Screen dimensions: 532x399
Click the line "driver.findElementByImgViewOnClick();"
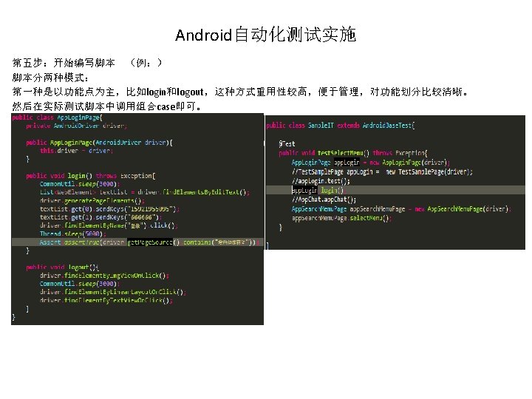[x=104, y=276]
